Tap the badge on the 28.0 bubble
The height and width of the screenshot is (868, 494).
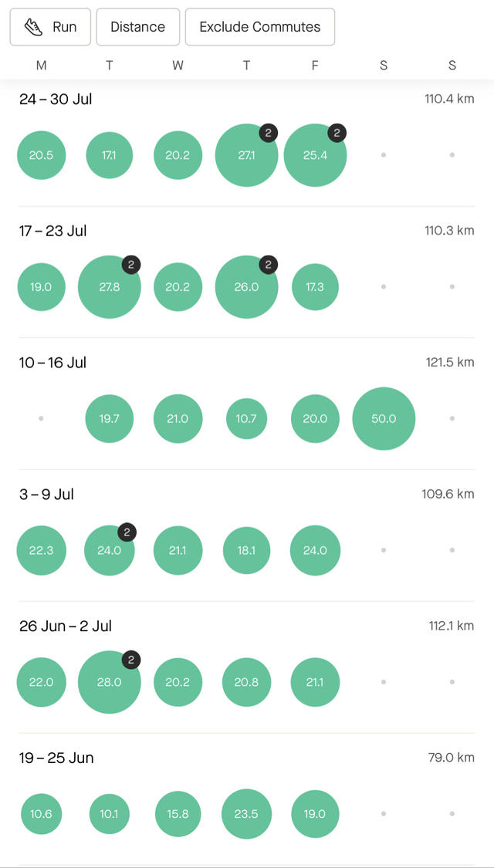pos(131,660)
